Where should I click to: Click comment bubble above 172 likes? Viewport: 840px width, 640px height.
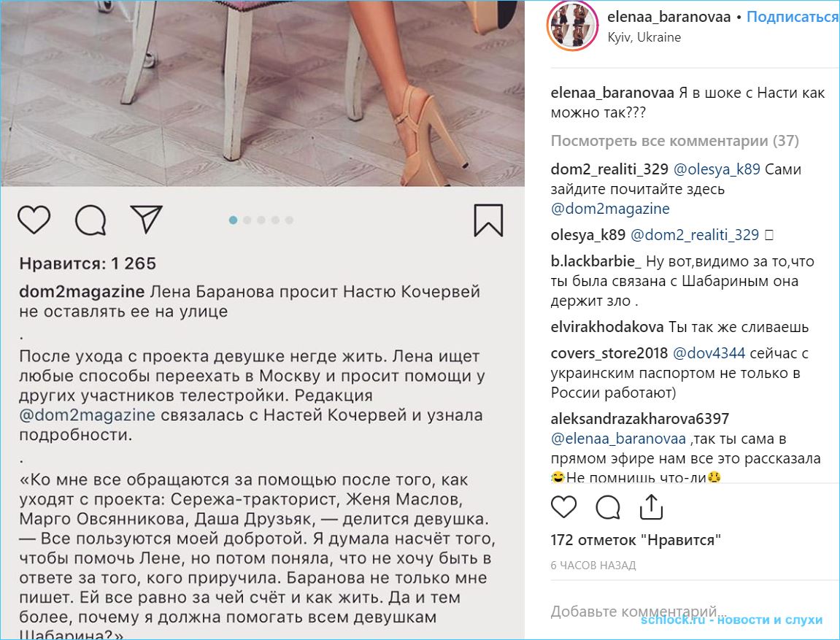[x=608, y=506]
